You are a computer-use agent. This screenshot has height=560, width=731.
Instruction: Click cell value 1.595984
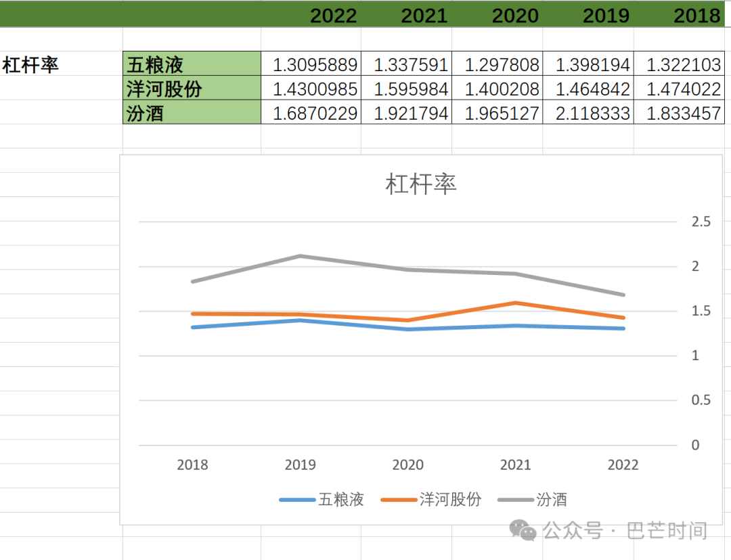pyautogui.click(x=407, y=89)
